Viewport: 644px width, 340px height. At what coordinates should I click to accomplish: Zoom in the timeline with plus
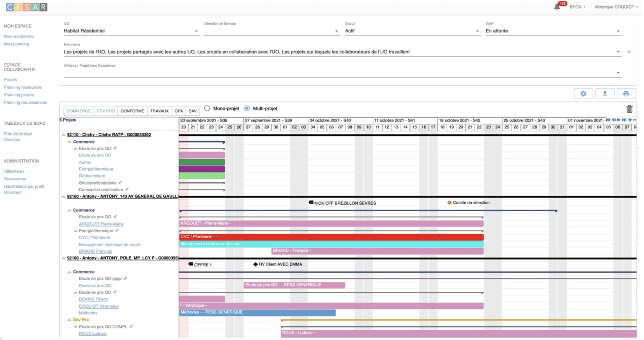pyautogui.click(x=630, y=120)
